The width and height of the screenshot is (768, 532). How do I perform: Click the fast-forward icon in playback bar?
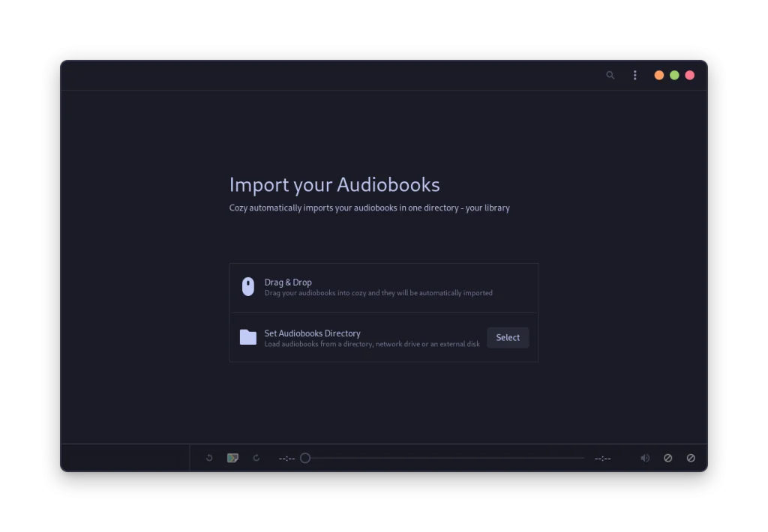tap(256, 458)
